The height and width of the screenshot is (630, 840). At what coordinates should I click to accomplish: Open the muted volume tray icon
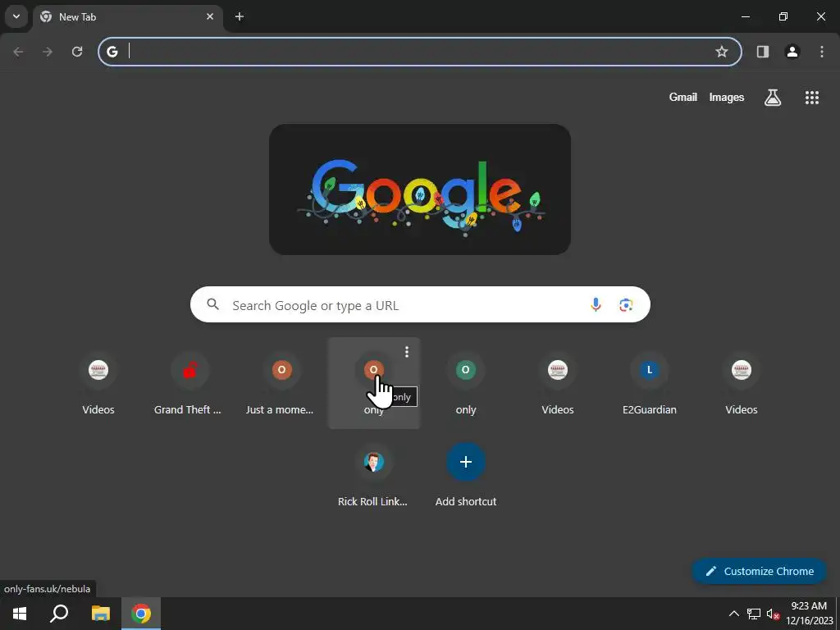773,614
